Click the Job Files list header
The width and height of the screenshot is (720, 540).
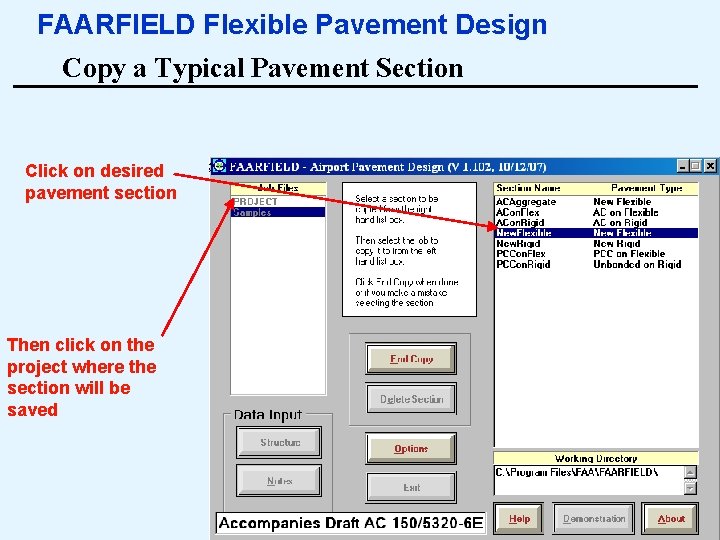coord(278,188)
